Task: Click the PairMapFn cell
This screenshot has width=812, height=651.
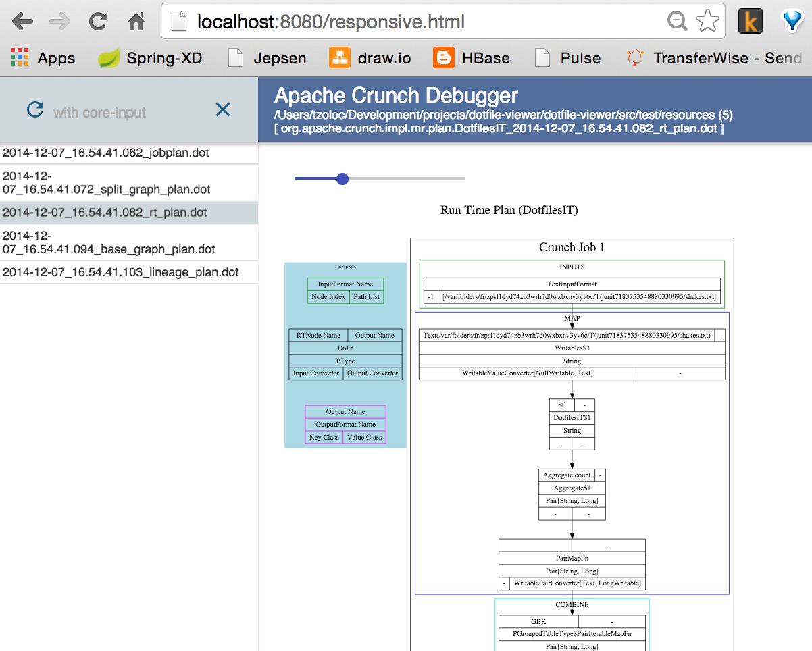Action: (x=572, y=558)
